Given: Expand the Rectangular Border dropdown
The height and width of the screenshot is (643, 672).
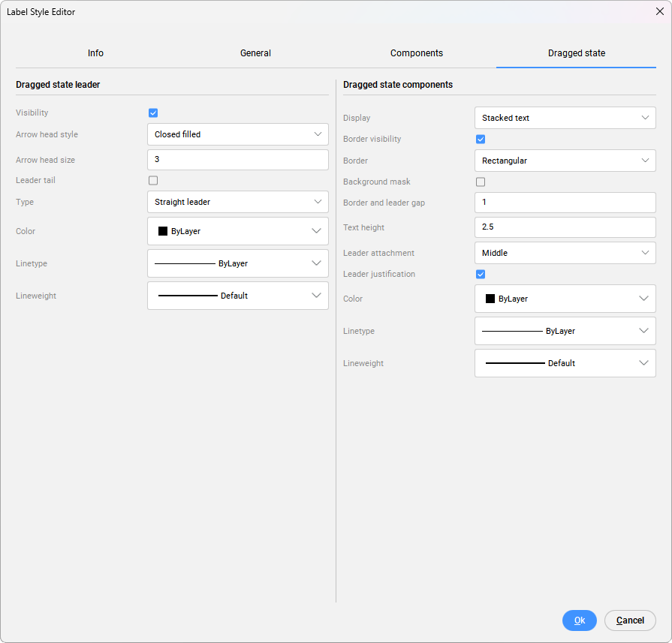Looking at the screenshot, I should click(565, 161).
